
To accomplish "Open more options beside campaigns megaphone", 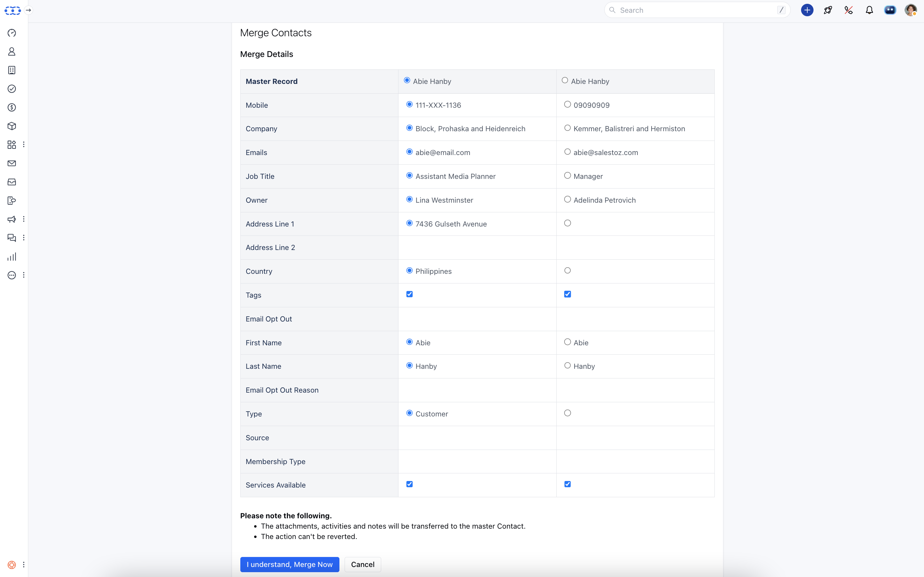I will [x=24, y=219].
